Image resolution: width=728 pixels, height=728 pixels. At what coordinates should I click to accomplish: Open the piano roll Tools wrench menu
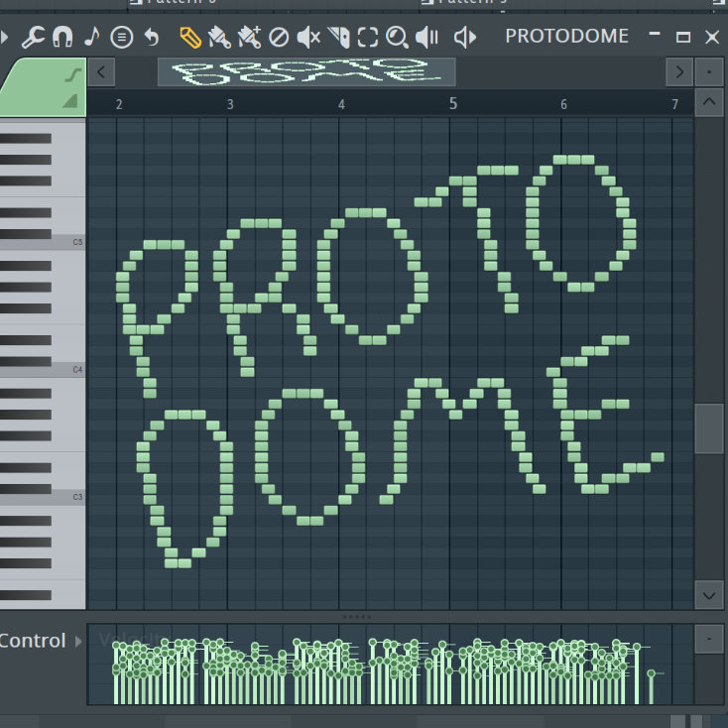pos(33,38)
